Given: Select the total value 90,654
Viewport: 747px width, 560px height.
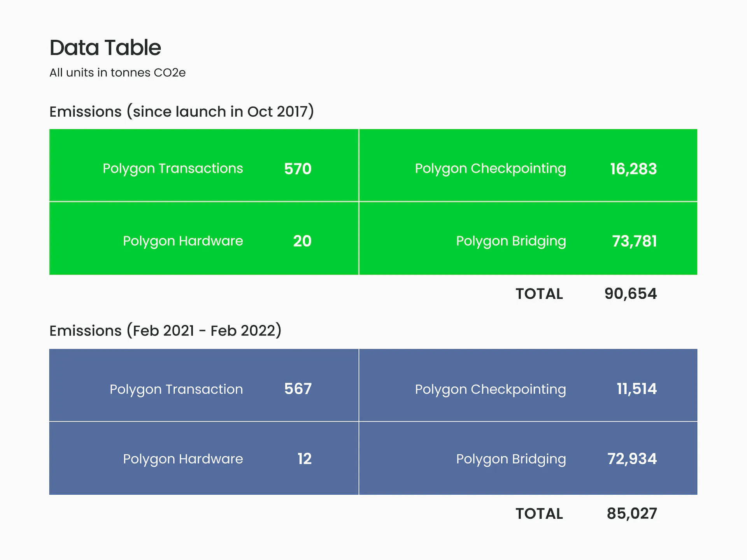Looking at the screenshot, I should (x=631, y=294).
